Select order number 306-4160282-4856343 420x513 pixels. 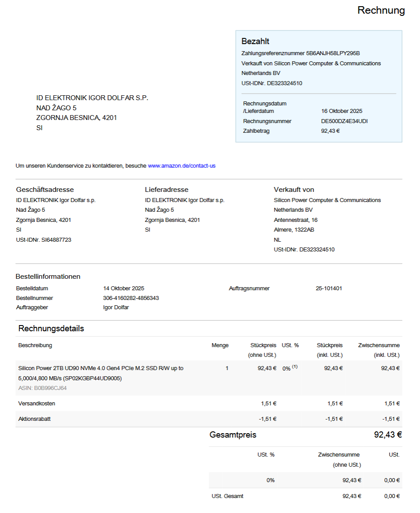click(131, 298)
